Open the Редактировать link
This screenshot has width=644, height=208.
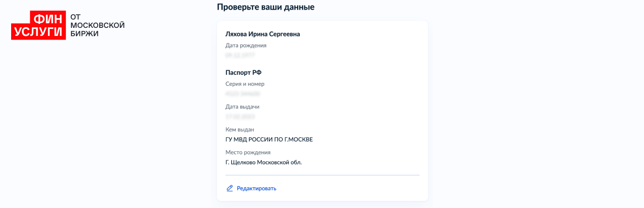[256, 188]
